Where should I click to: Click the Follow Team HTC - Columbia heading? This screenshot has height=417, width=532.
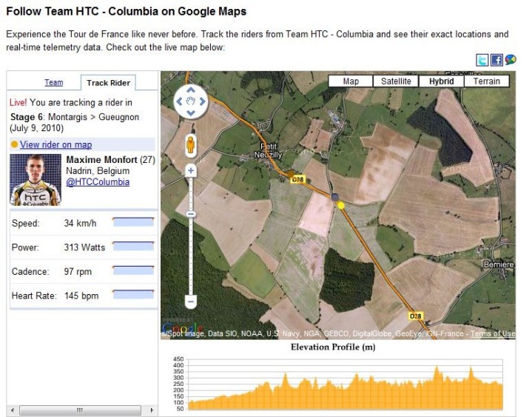127,11
